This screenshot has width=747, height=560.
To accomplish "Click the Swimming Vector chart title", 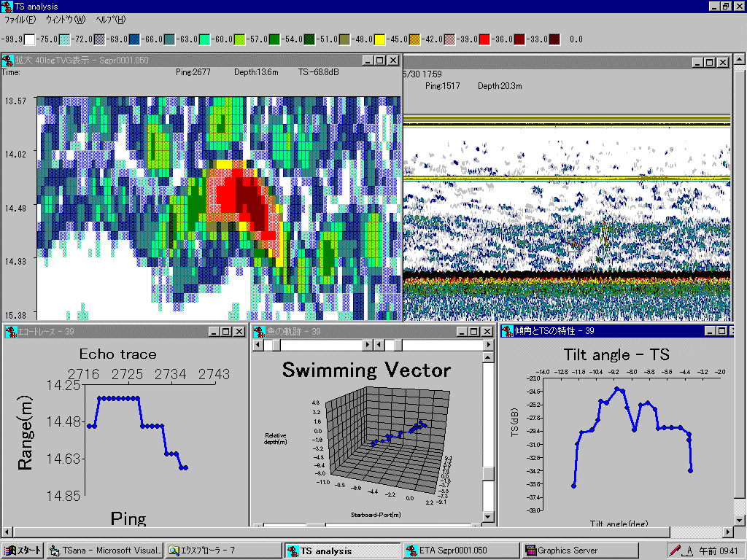I will (366, 370).
